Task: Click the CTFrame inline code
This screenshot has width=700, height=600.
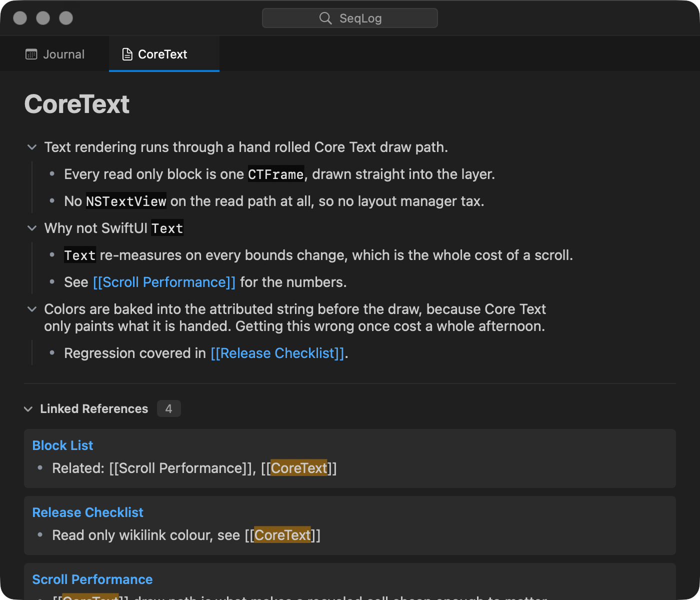Action: tap(276, 174)
